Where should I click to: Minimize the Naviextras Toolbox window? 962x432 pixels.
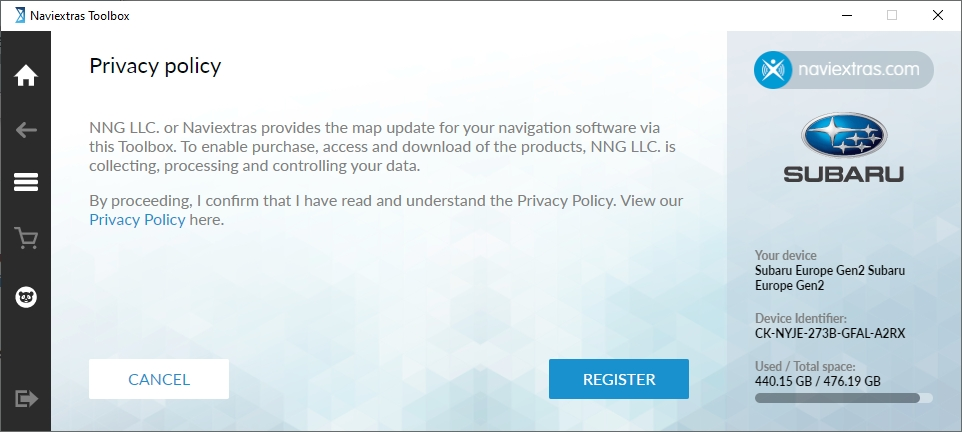(x=845, y=15)
